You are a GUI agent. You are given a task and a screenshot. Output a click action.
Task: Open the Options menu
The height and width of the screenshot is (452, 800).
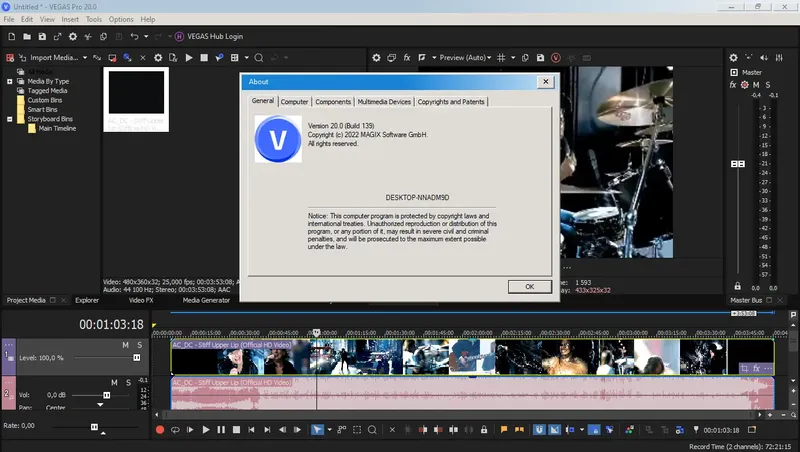tap(121, 19)
